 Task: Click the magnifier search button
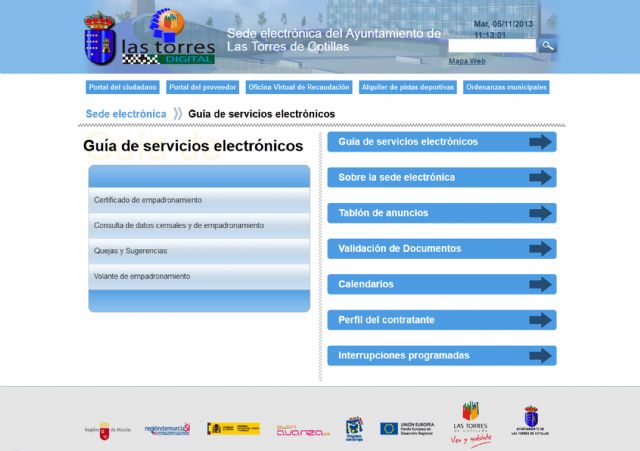548,46
